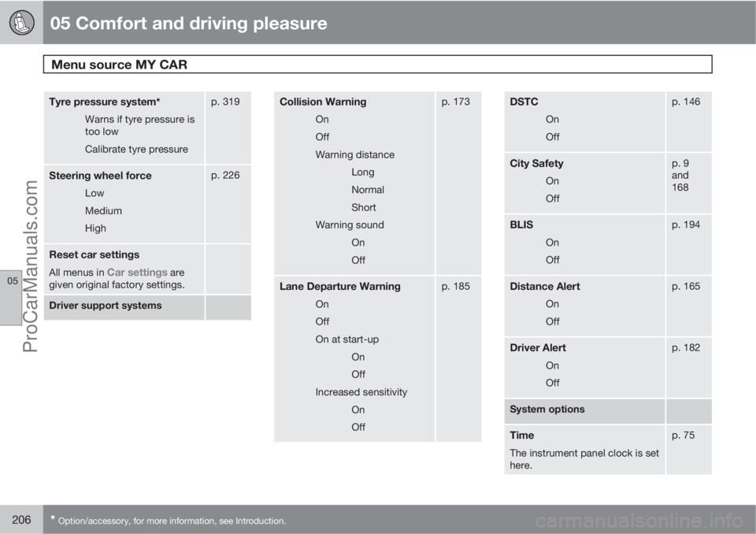The width and height of the screenshot is (756, 534).
Task: Click page reference 'p. 185'
Action: (x=456, y=287)
